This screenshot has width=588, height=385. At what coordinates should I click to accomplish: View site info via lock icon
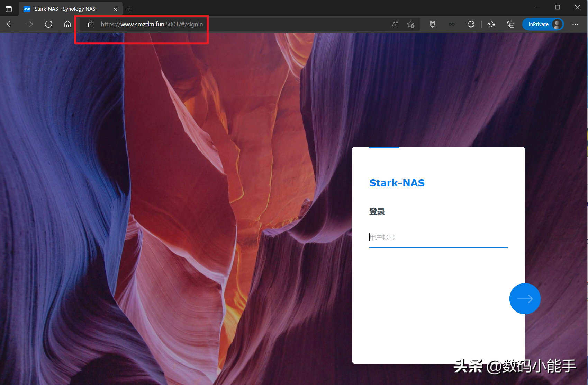(91, 24)
